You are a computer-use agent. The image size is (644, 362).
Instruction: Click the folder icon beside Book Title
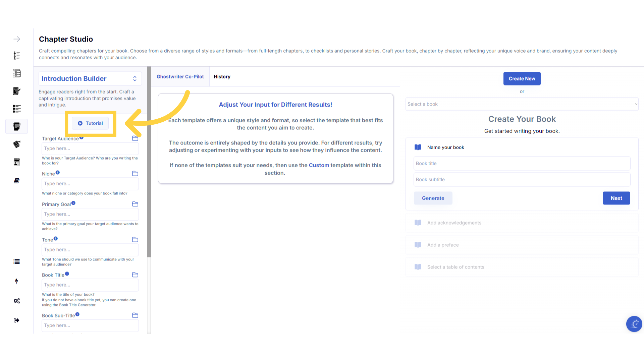[135, 275]
